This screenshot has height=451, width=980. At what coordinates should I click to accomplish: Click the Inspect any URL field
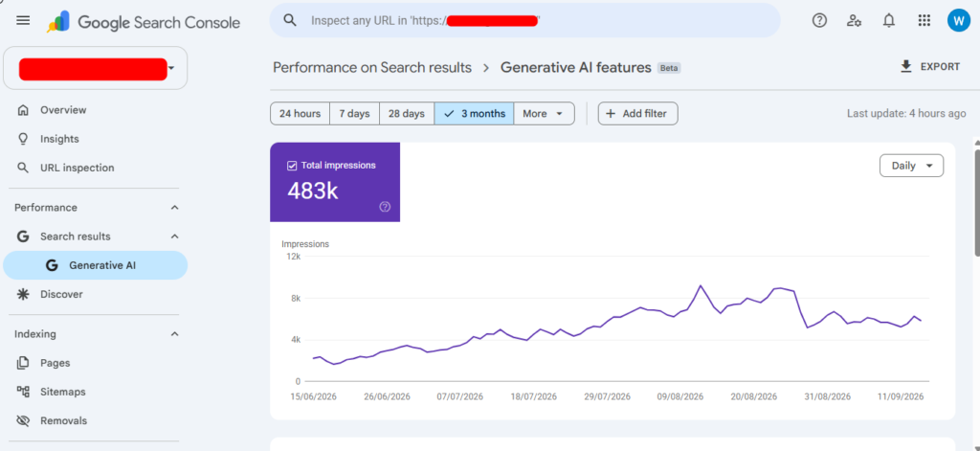pos(525,20)
